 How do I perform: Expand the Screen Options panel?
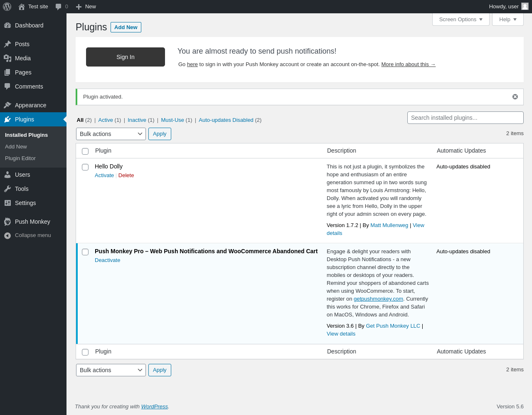tap(461, 20)
